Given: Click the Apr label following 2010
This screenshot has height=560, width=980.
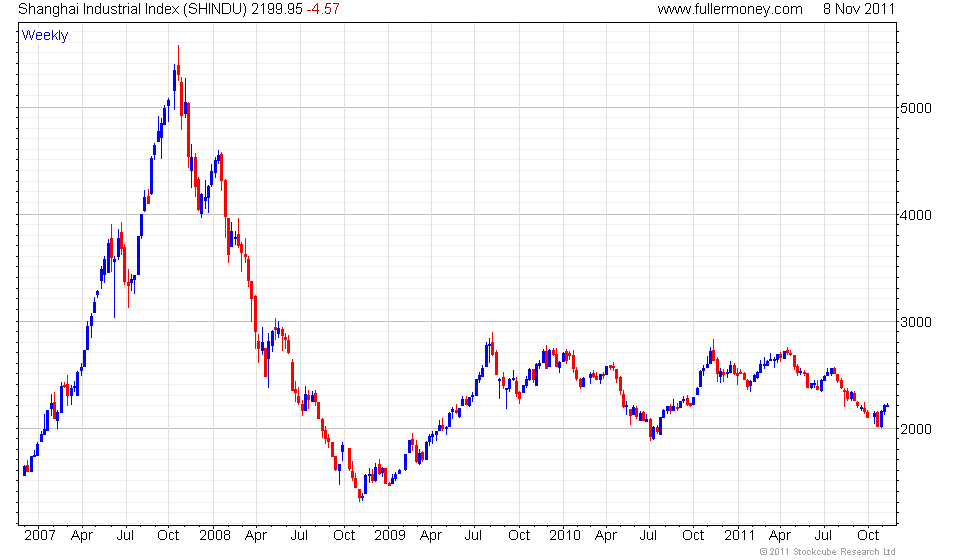Looking at the screenshot, I should (x=606, y=536).
